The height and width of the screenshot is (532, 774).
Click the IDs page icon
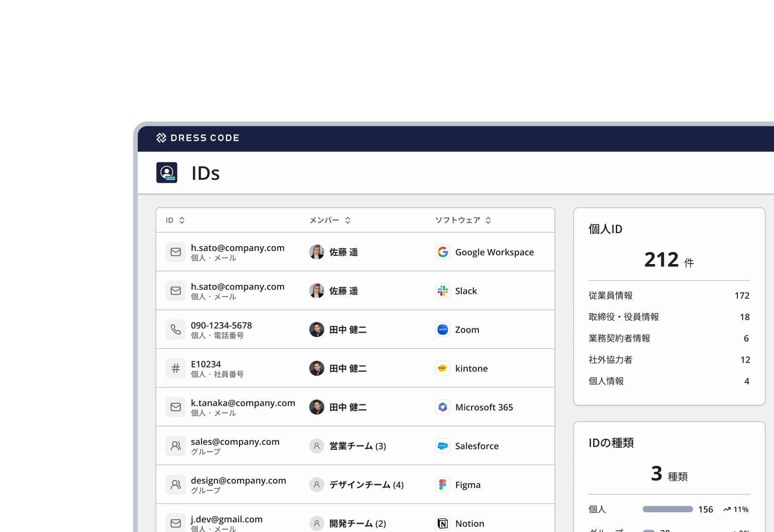(x=167, y=173)
